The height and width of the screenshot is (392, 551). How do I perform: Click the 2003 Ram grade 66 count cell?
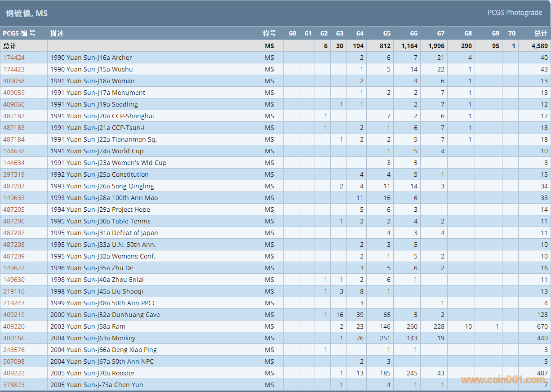(412, 326)
